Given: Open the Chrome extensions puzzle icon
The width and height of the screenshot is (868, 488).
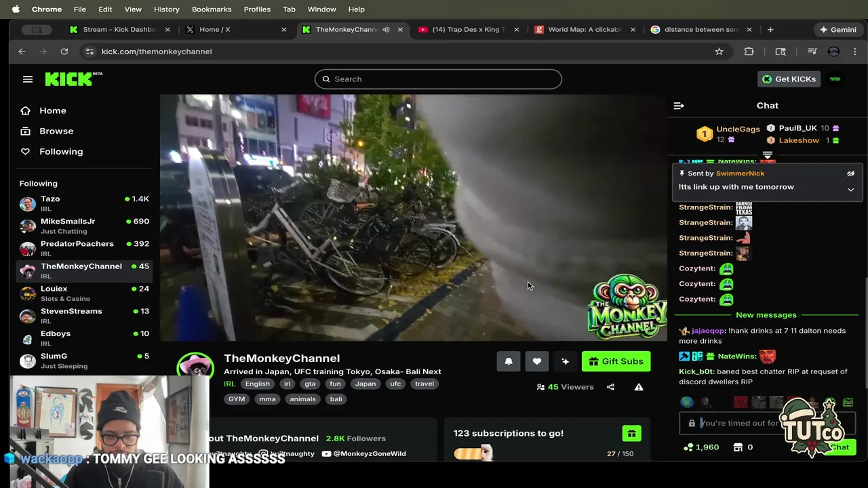Looking at the screenshot, I should click(749, 52).
